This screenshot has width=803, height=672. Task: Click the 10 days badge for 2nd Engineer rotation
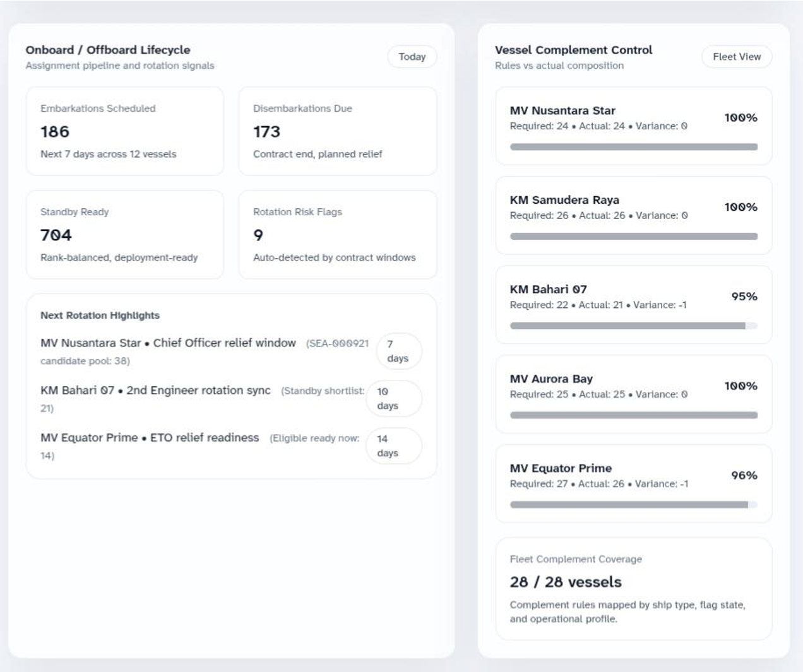tap(394, 399)
